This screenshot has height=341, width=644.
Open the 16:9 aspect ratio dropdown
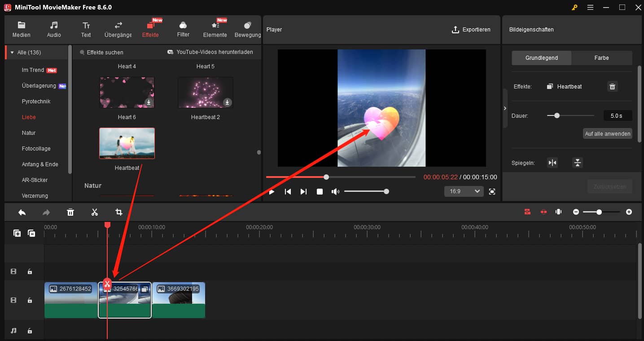[464, 191]
